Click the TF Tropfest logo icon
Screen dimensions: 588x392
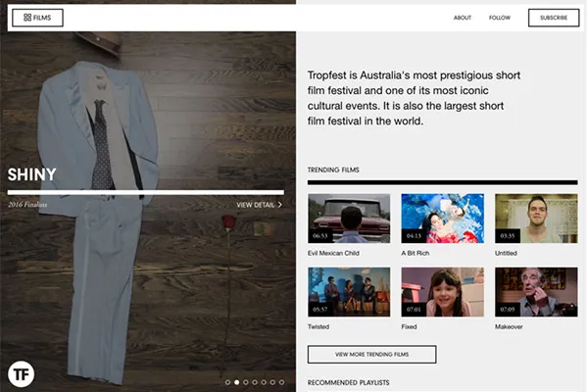click(21, 373)
